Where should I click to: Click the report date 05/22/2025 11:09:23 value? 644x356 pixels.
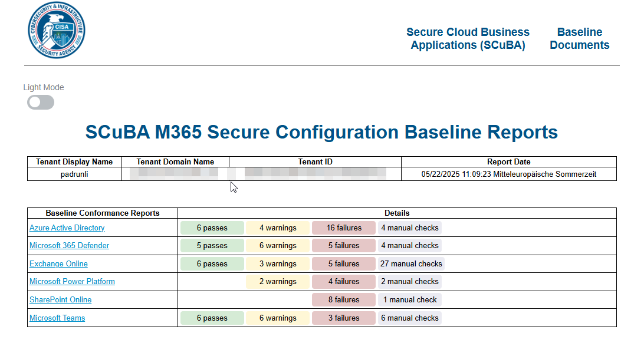509,174
